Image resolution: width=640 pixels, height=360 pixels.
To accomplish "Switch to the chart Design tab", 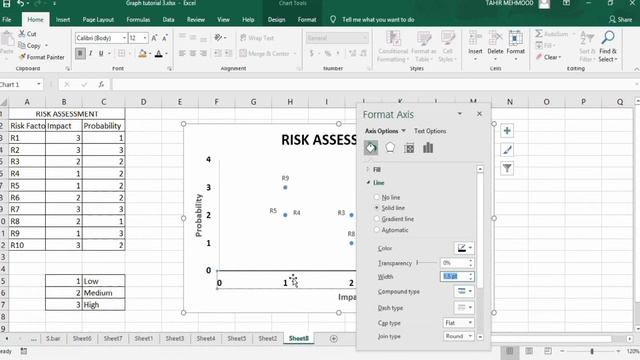I will coord(276,20).
